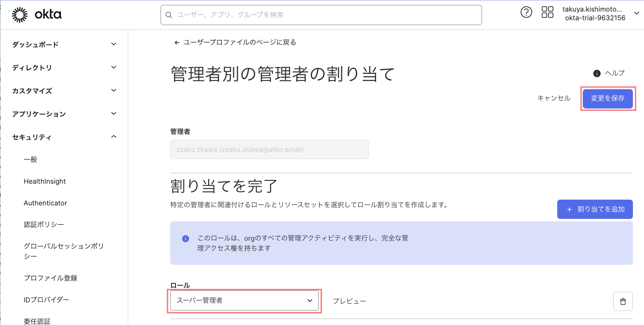This screenshot has height=325, width=644.
Task: Open the help question mark icon
Action: point(526,13)
